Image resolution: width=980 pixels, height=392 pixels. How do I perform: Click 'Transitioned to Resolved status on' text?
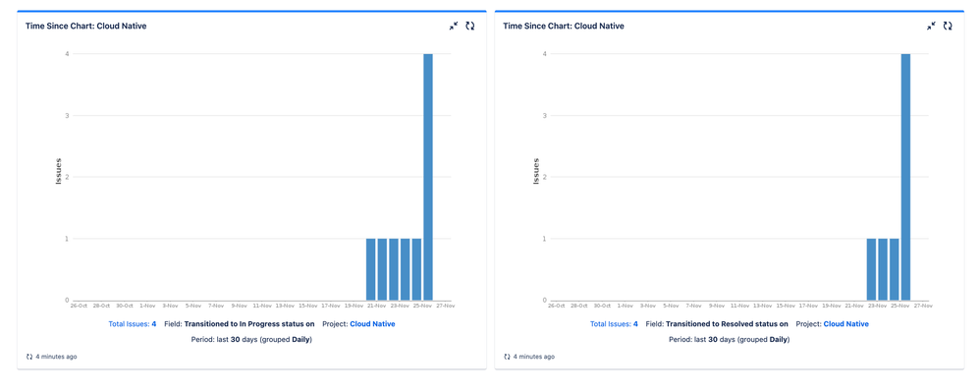[727, 324]
